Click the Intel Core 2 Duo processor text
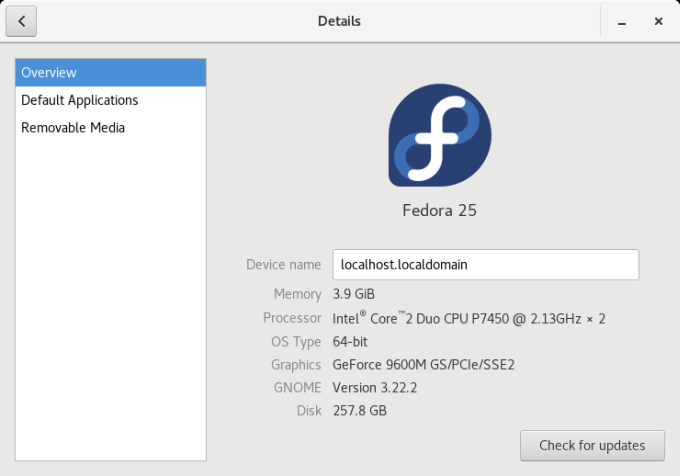The height and width of the screenshot is (476, 680). [x=468, y=318]
